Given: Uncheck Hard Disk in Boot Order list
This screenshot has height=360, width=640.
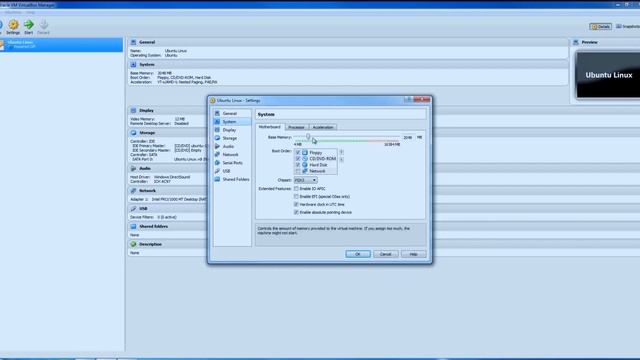Looking at the screenshot, I should [x=298, y=164].
